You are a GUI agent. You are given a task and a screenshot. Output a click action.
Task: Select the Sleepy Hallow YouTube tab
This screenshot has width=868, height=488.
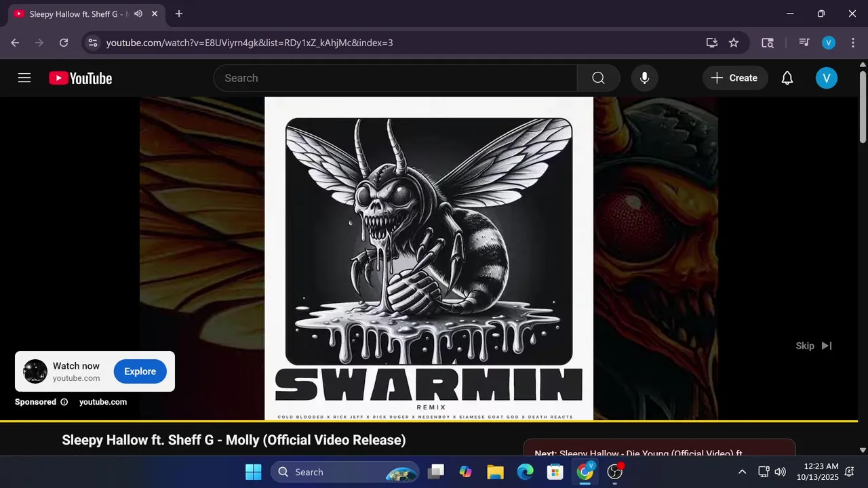(85, 14)
